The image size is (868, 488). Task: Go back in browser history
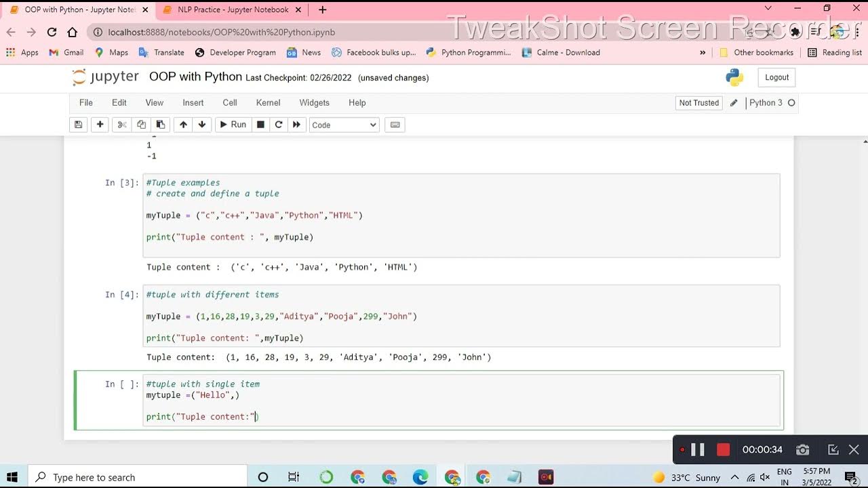pos(11,32)
